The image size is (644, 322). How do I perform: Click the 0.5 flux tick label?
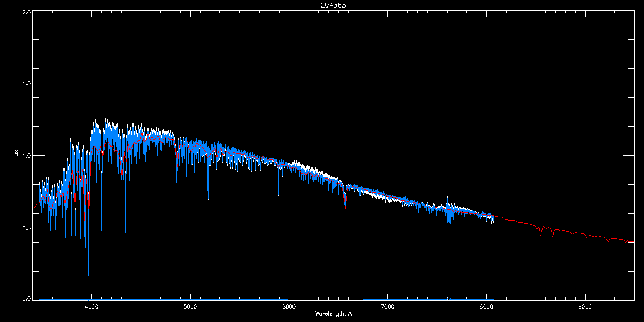[26, 228]
